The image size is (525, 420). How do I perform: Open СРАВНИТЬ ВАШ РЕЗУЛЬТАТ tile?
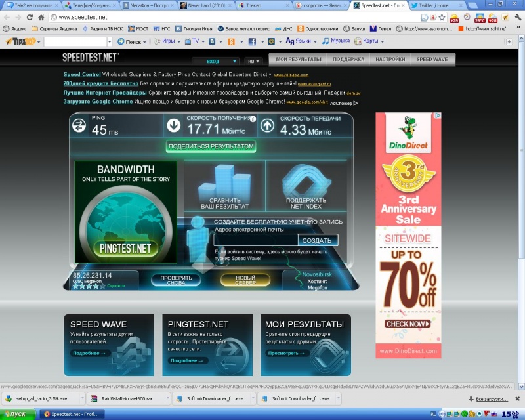(224, 186)
